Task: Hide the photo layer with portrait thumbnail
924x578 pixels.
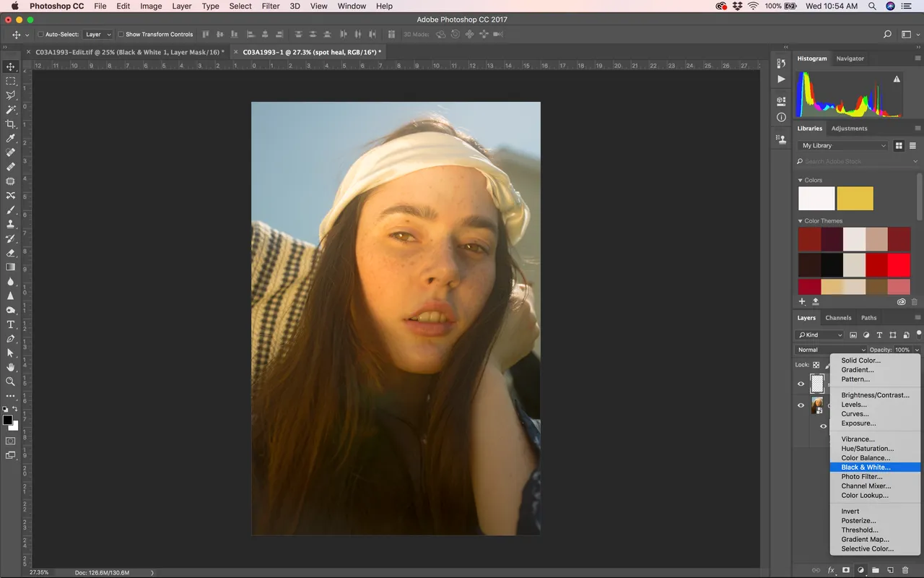Action: pos(801,405)
